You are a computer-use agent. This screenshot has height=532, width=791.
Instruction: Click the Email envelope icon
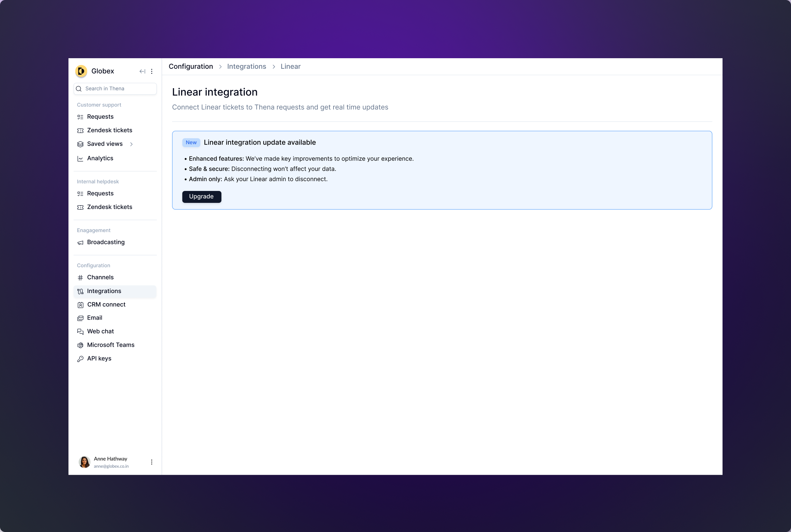coord(80,318)
